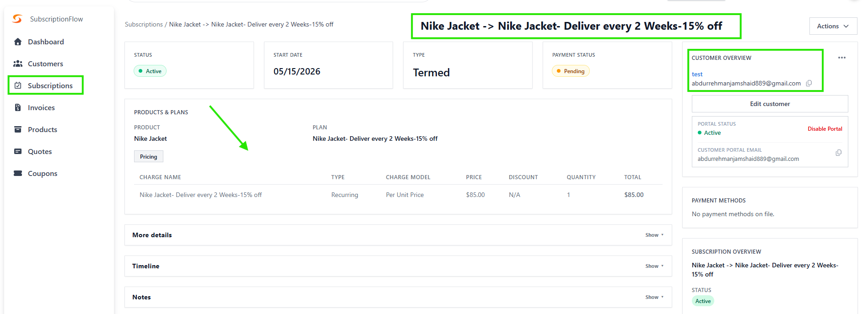Click the start date 05/15/2026

297,71
